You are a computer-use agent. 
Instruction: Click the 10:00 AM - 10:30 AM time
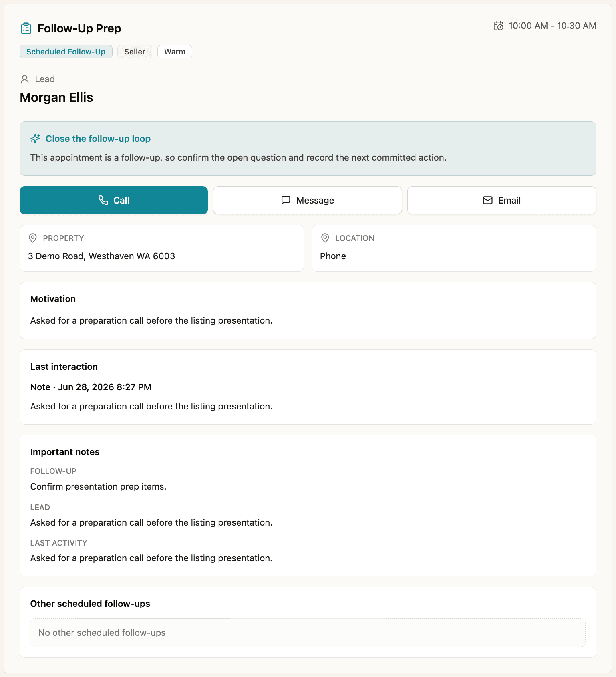tap(552, 26)
